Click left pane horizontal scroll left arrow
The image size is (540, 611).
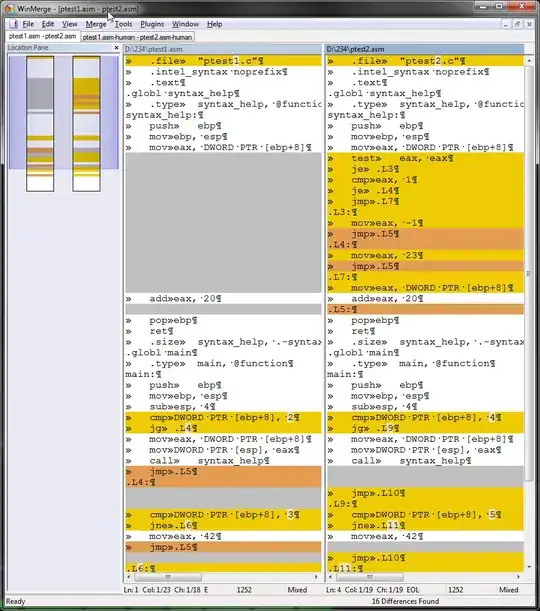129,577
